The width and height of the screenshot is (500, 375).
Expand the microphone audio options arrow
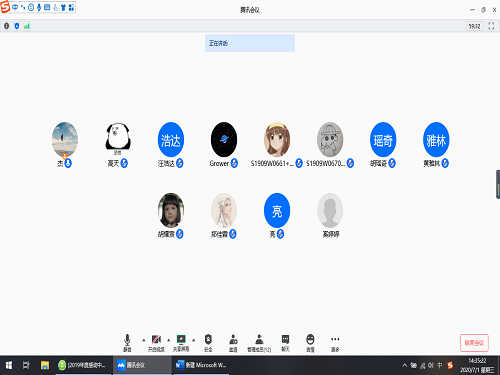tap(144, 340)
